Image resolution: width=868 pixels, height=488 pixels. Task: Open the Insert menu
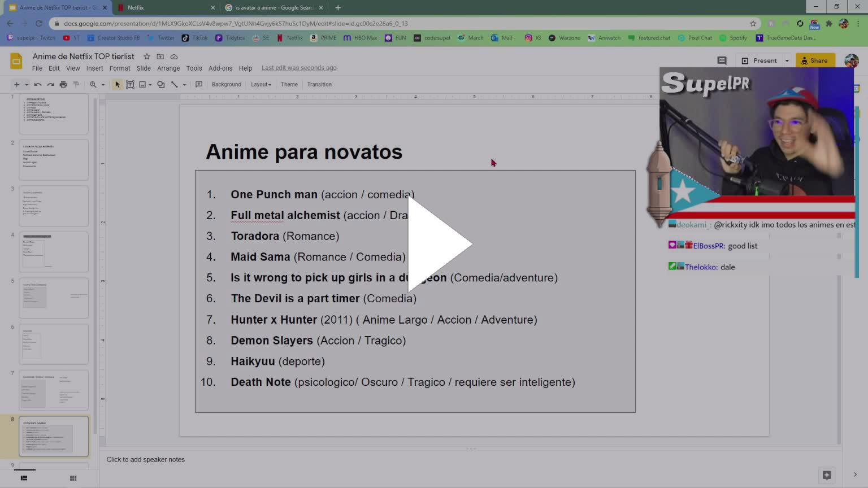pyautogui.click(x=94, y=68)
